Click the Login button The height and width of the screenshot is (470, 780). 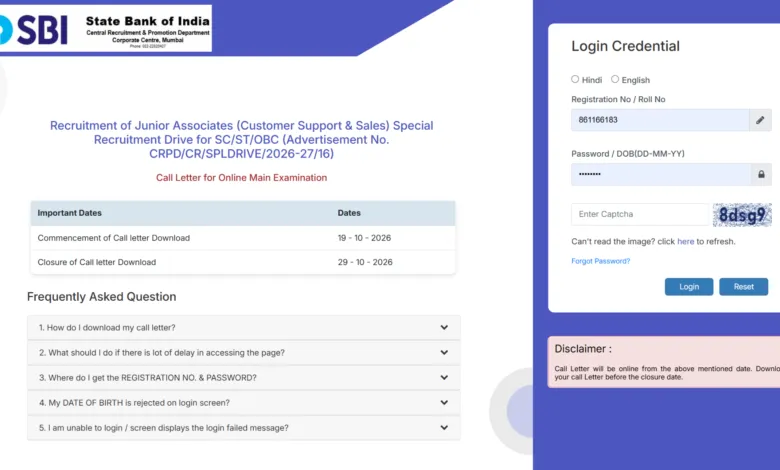click(x=689, y=286)
